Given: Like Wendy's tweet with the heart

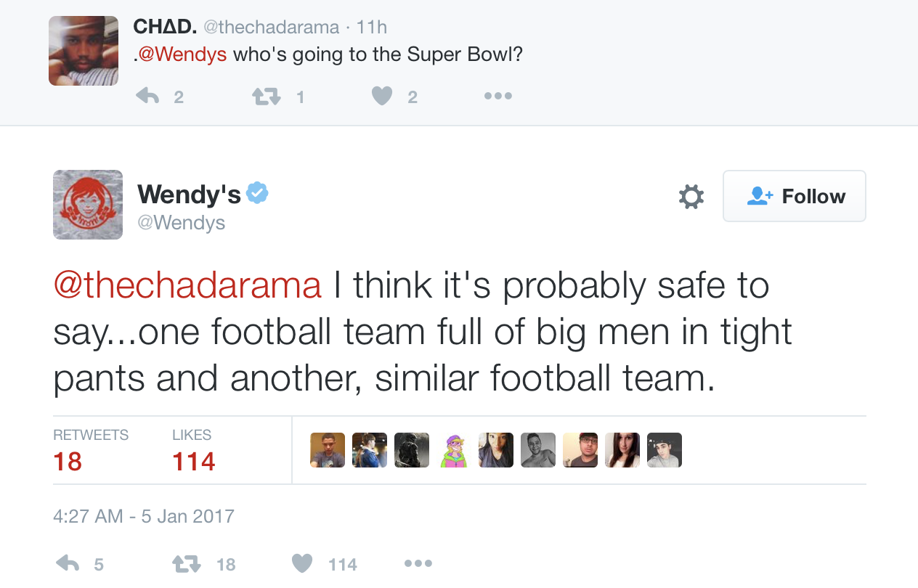Looking at the screenshot, I should (x=302, y=563).
